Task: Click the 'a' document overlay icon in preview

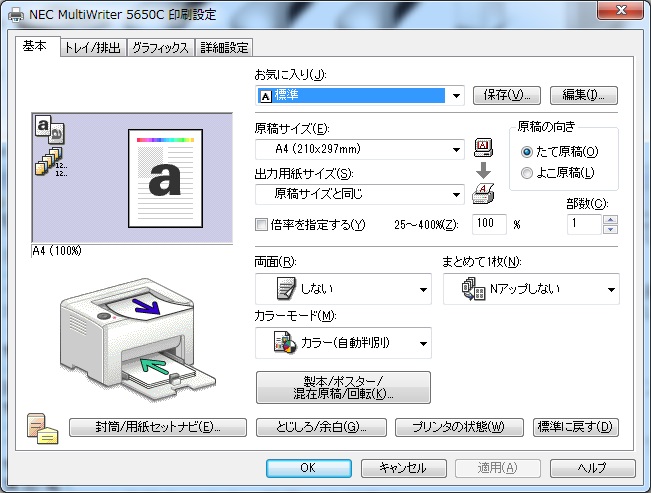Action: [49, 129]
